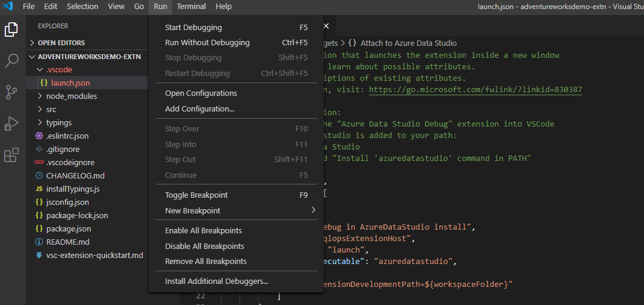
Task: Open the Extensions view icon
Action: [11, 155]
